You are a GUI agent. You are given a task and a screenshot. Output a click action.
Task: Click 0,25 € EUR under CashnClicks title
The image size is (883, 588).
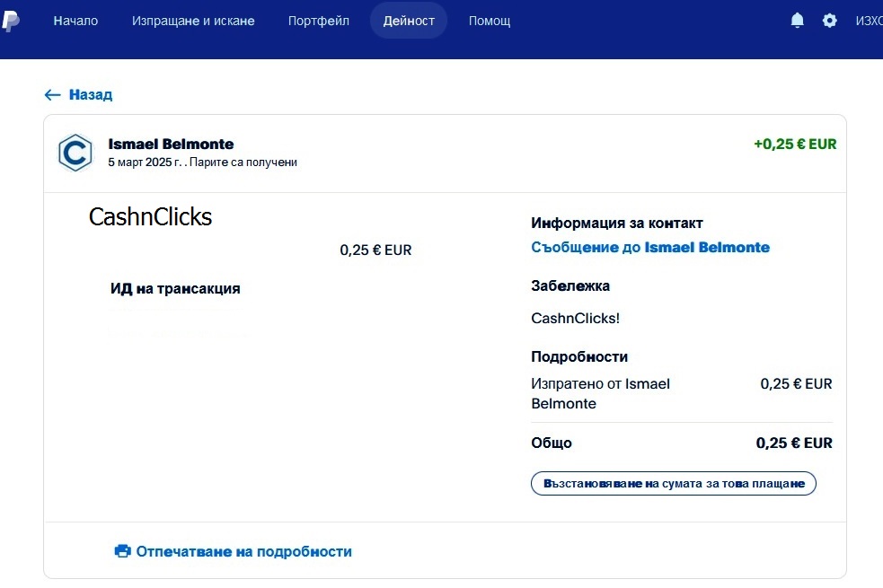click(x=375, y=250)
